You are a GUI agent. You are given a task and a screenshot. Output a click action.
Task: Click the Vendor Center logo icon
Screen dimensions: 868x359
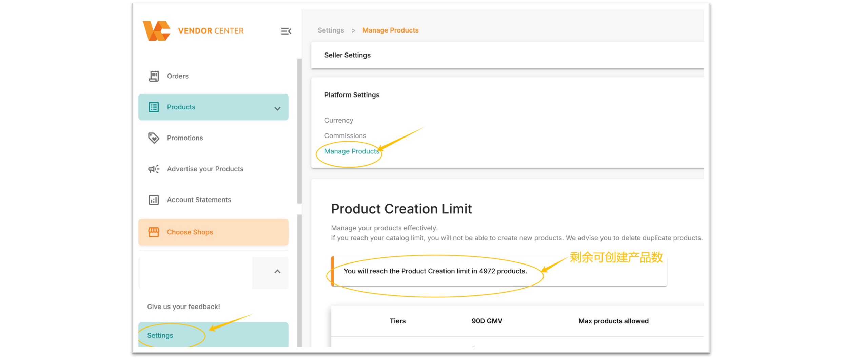point(156,31)
